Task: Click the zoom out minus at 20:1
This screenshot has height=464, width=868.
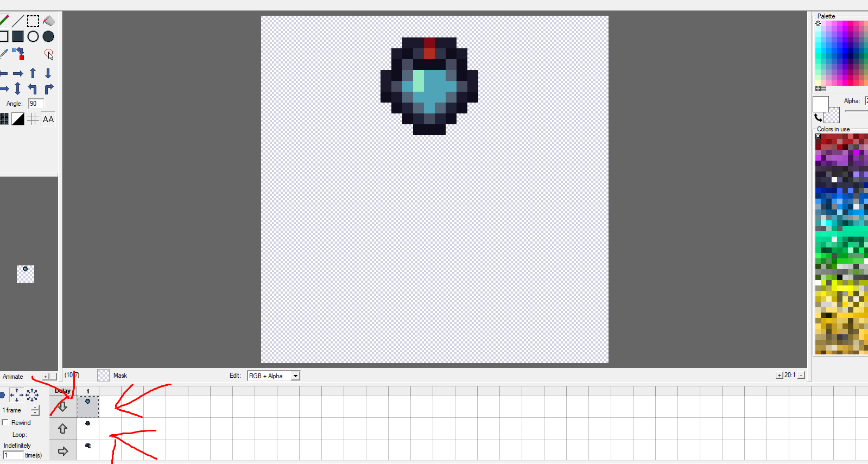Action: 801,375
